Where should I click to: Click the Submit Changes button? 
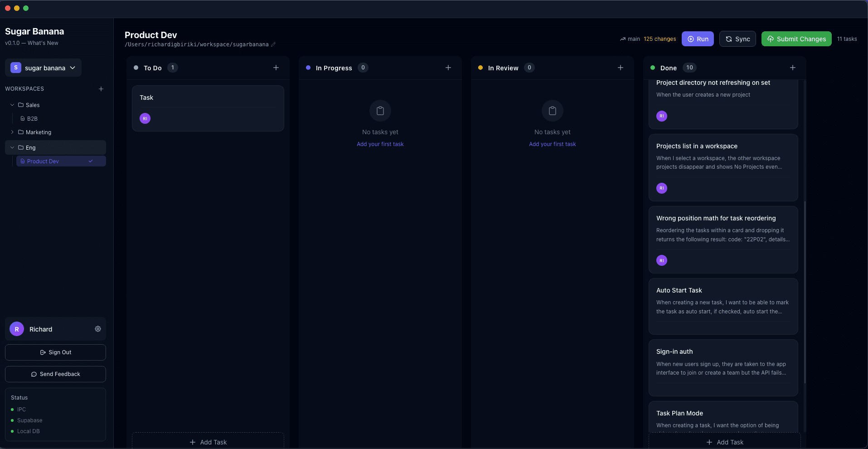click(x=796, y=39)
